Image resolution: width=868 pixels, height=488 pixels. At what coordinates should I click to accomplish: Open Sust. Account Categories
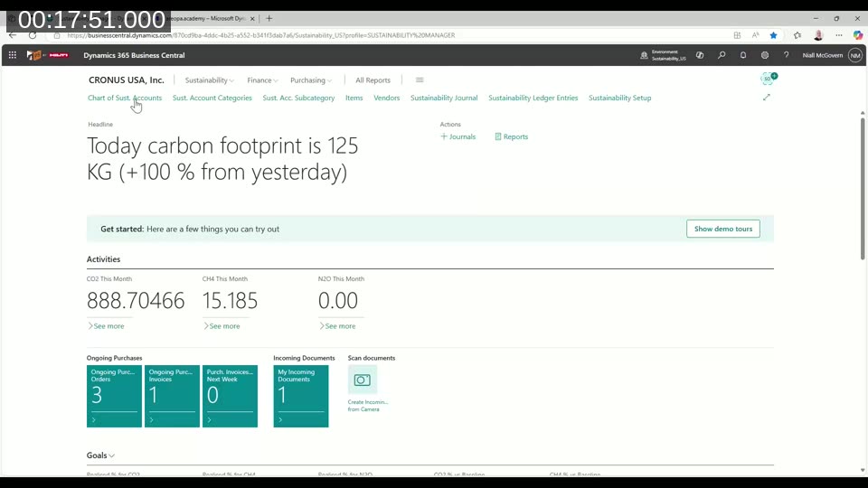point(212,98)
